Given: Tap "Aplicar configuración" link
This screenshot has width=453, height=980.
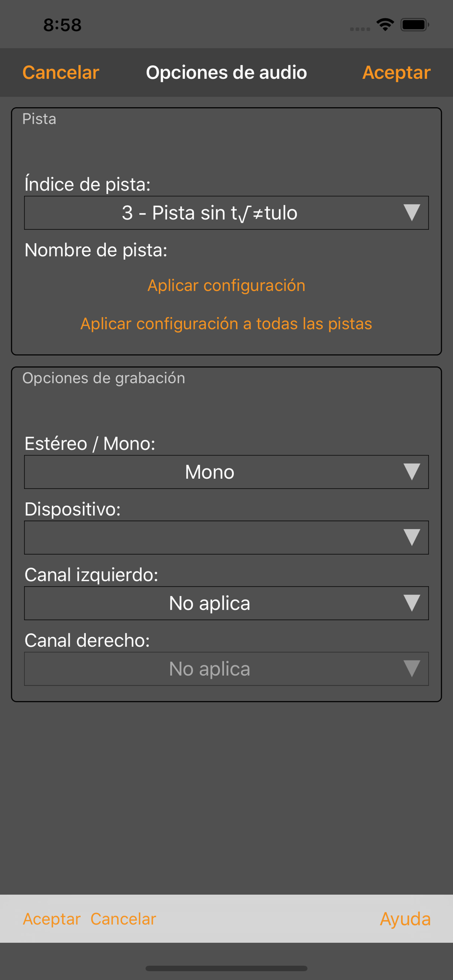Looking at the screenshot, I should 226,285.
